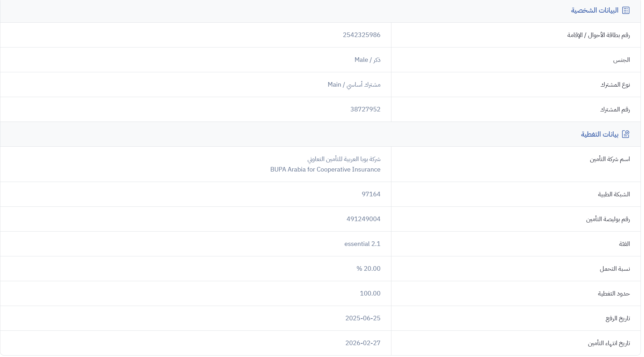This screenshot has height=357, width=644.
Task: Select the ID number 2542325986
Action: [361, 35]
